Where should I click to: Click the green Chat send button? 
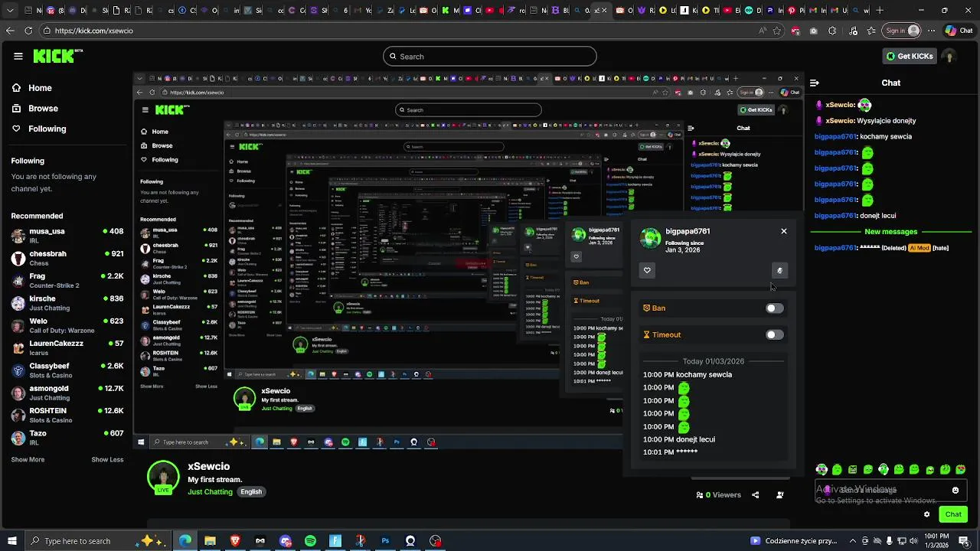point(953,514)
